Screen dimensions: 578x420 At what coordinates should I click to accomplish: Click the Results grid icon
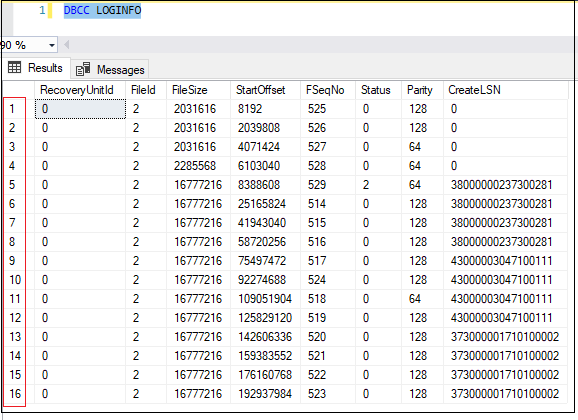[x=14, y=67]
